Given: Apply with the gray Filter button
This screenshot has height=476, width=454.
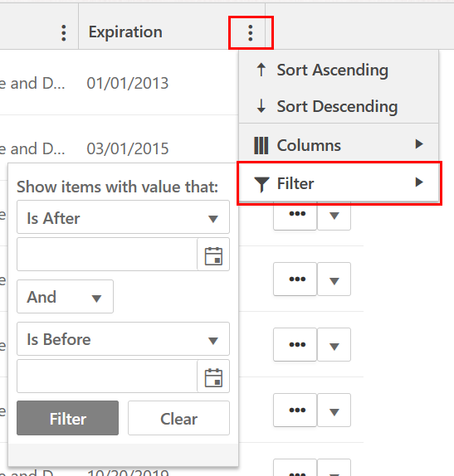Looking at the screenshot, I should pos(68,418).
